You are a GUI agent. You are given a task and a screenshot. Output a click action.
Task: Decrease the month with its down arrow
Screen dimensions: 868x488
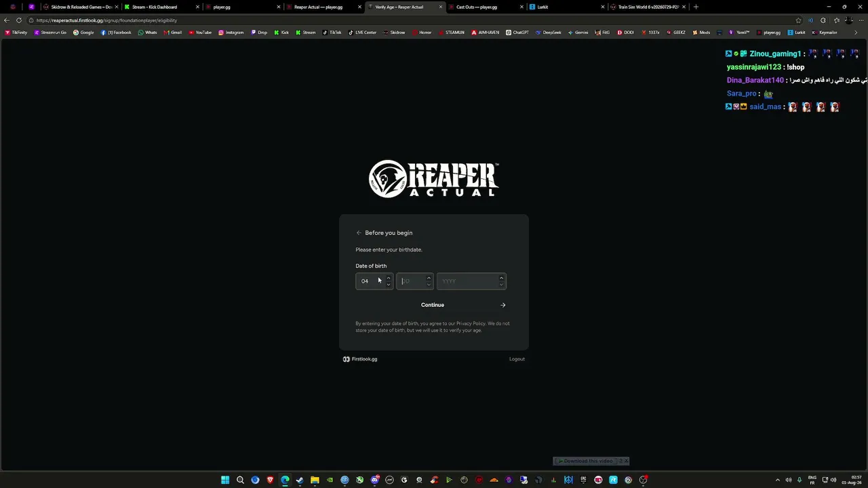coord(389,285)
